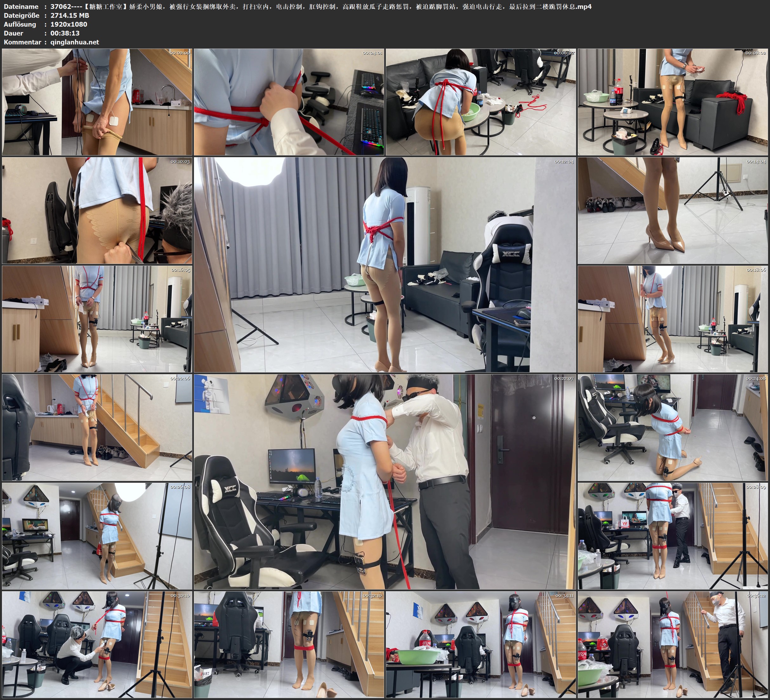Click the frame marked 00:20:06
The height and width of the screenshot is (700, 770).
[x=97, y=427]
